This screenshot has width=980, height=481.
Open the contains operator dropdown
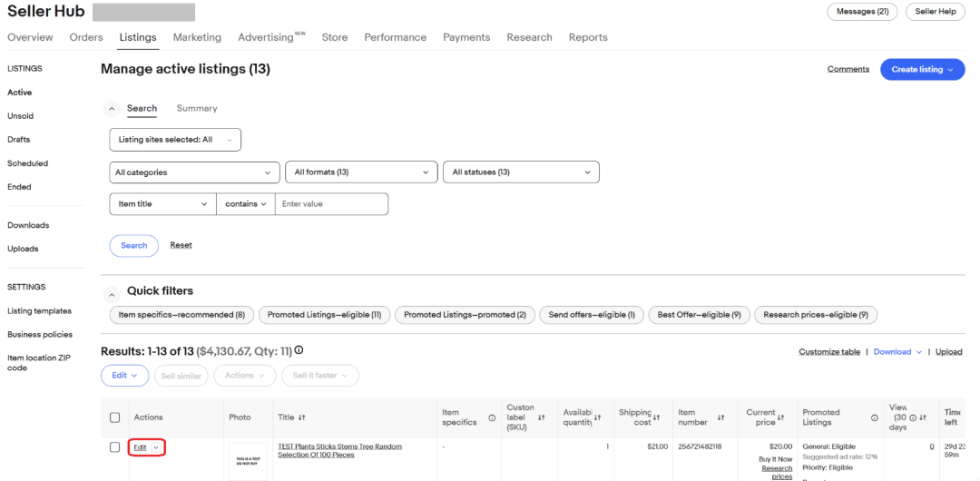pos(246,204)
